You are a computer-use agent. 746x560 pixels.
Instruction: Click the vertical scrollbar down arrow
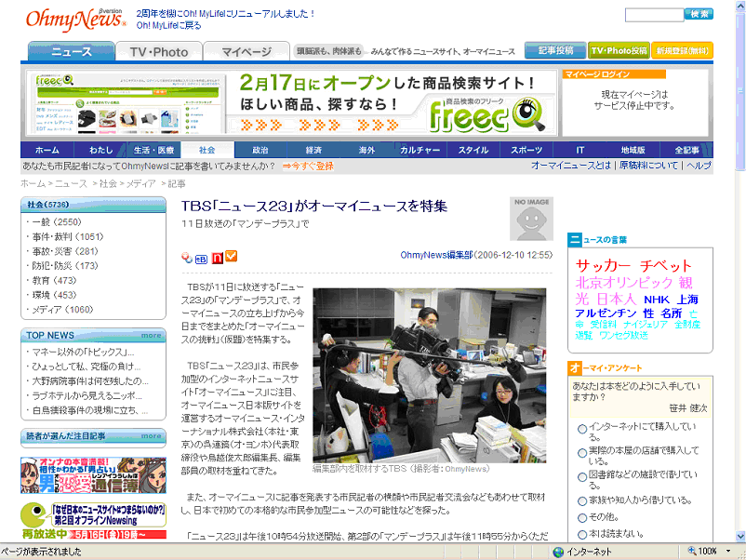tap(740, 536)
